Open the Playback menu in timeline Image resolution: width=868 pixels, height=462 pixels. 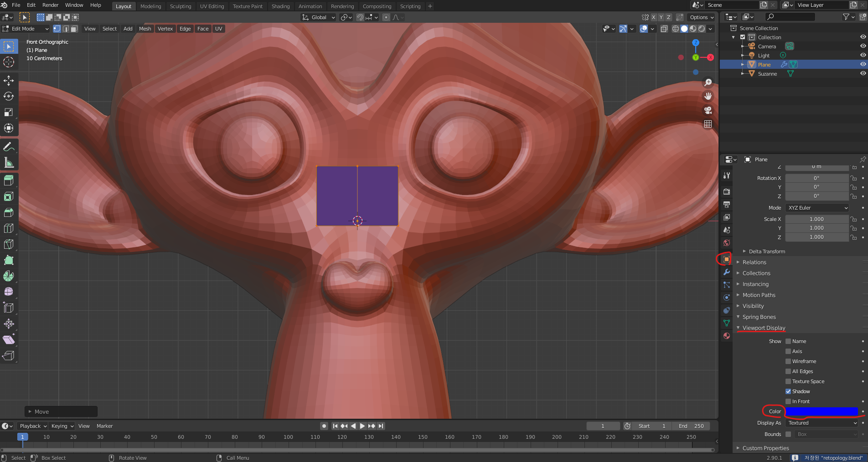pos(33,426)
